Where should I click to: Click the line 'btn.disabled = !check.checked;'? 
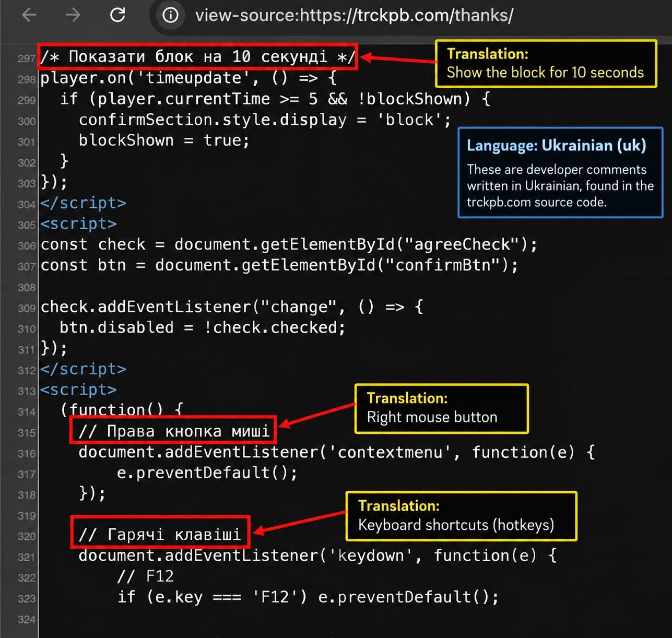(203, 327)
